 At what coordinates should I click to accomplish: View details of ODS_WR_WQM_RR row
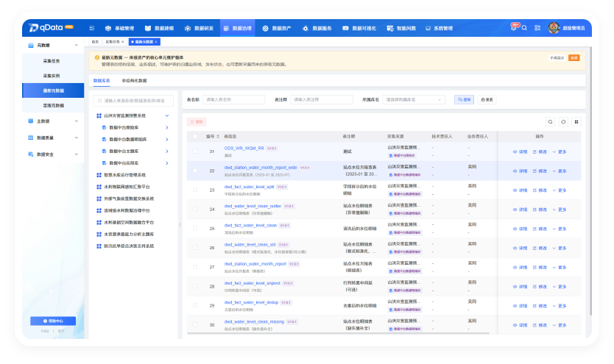coord(520,151)
